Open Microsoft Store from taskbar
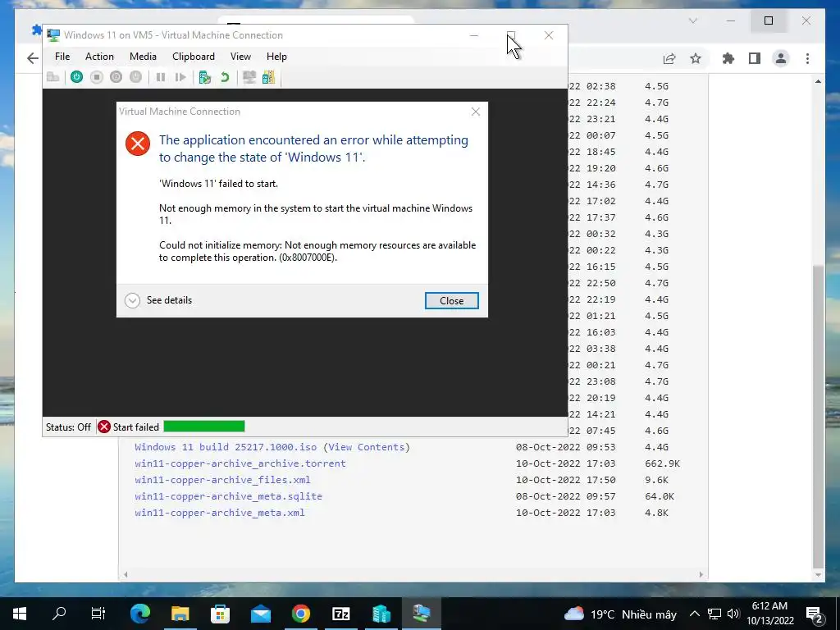 (220, 614)
